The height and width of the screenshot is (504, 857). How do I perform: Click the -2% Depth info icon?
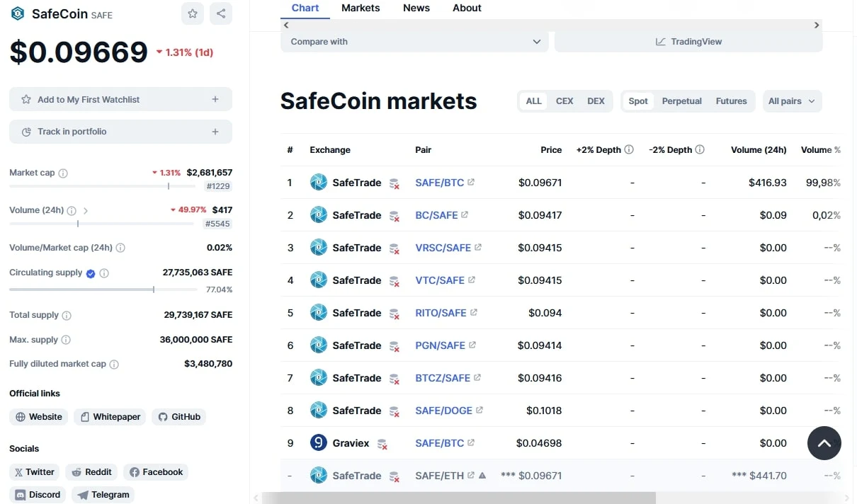point(700,150)
